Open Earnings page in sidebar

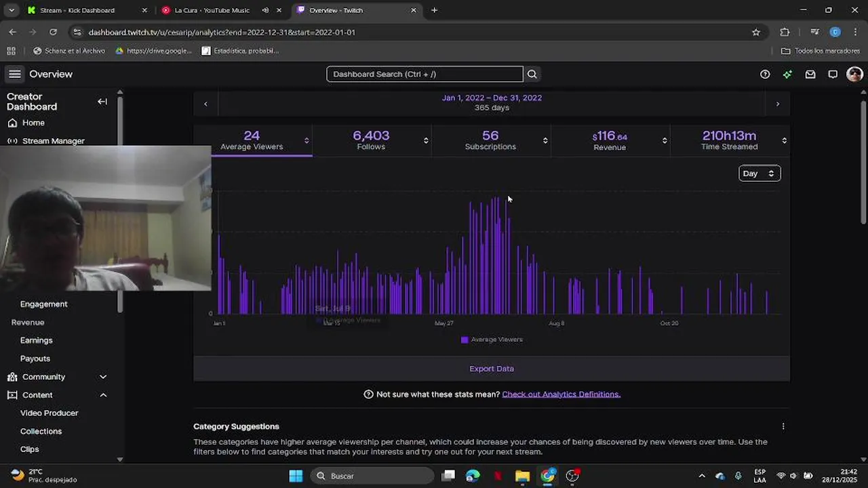click(37, 340)
